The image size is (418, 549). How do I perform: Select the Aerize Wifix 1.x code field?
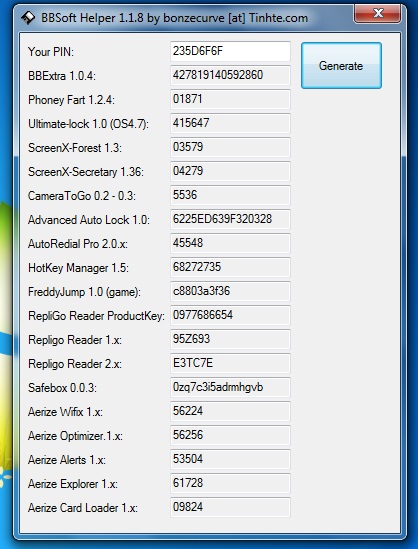[x=230, y=411]
